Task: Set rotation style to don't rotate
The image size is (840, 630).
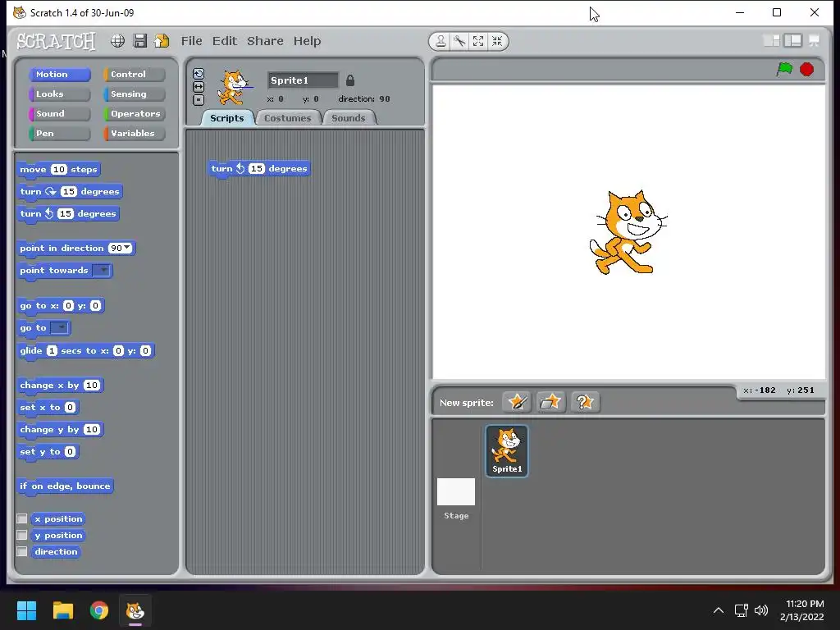Action: [x=199, y=99]
